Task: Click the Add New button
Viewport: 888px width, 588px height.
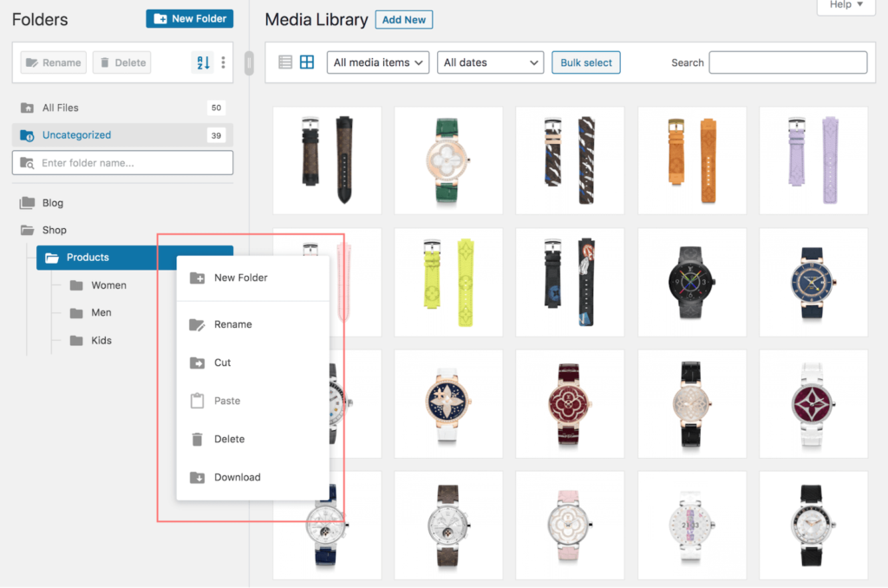Action: (x=403, y=20)
